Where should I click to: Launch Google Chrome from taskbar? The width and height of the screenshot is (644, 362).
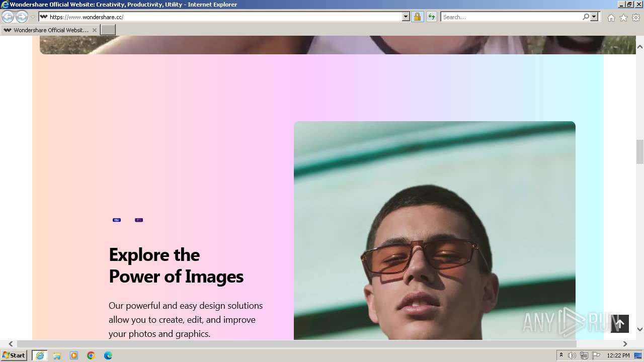point(91,355)
